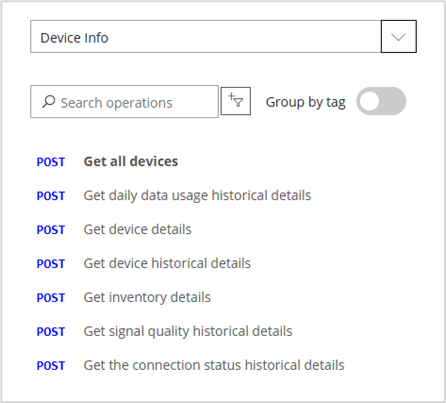Viewport: 446px width, 403px height.
Task: Open the Get inventory details operation
Action: point(147,297)
